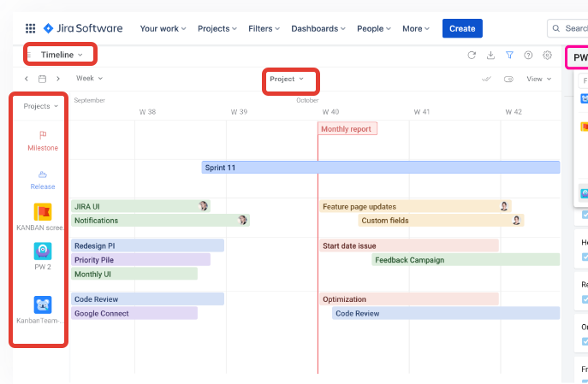The width and height of the screenshot is (588, 384).
Task: Select the Redesign PI task bar
Action: [148, 245]
